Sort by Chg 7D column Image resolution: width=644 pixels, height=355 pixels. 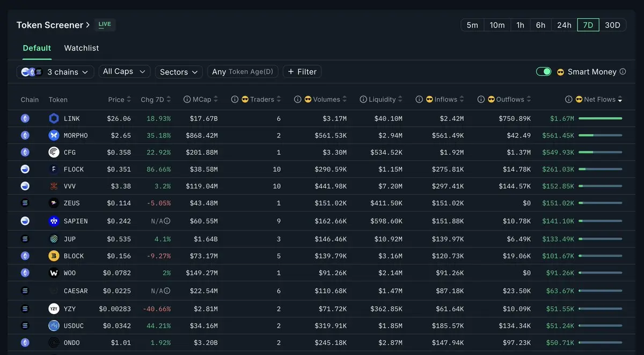coord(156,99)
